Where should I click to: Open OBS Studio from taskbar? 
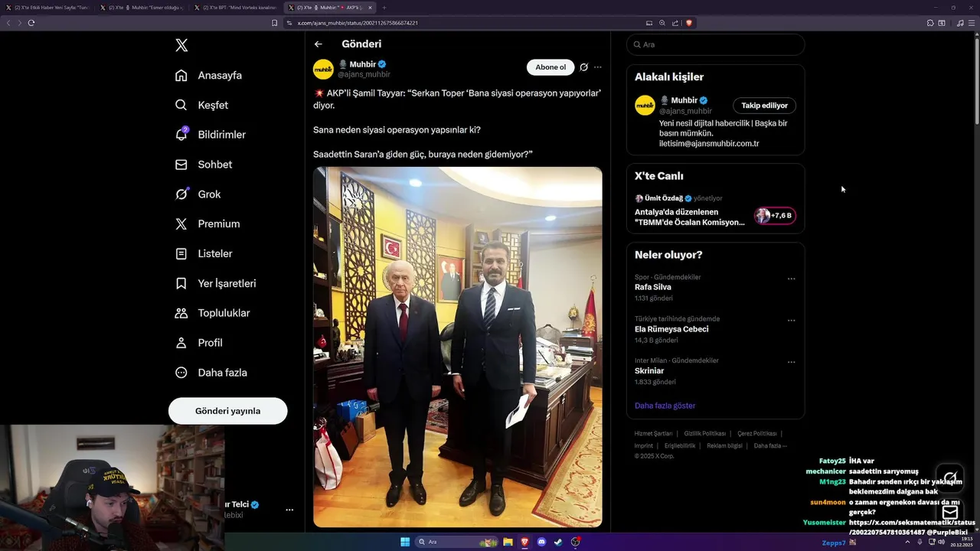point(576,542)
